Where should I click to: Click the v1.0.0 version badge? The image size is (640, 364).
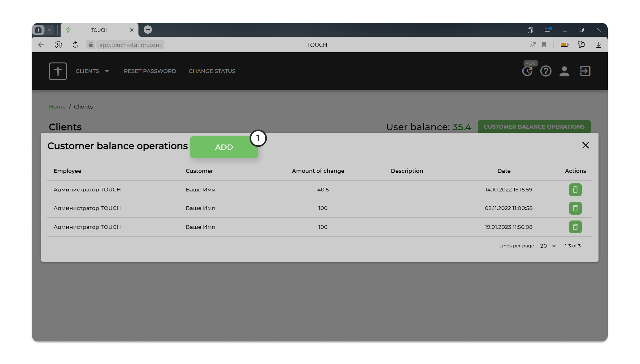531,63
